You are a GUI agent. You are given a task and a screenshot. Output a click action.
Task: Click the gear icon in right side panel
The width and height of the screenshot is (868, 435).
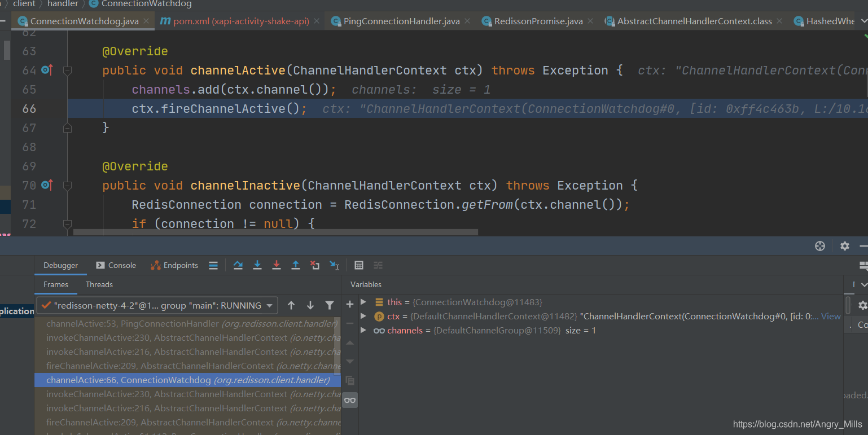(862, 305)
